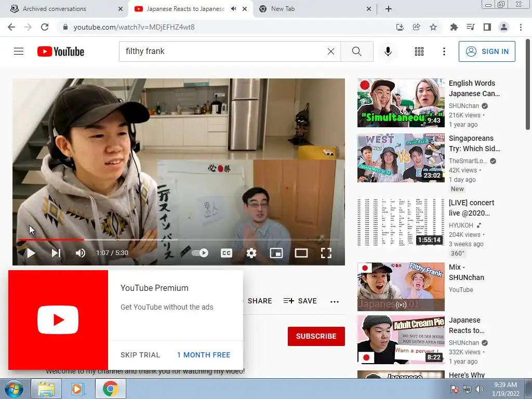Screen dimensions: 532x399
Task: Skip to next video
Action: coord(56,253)
